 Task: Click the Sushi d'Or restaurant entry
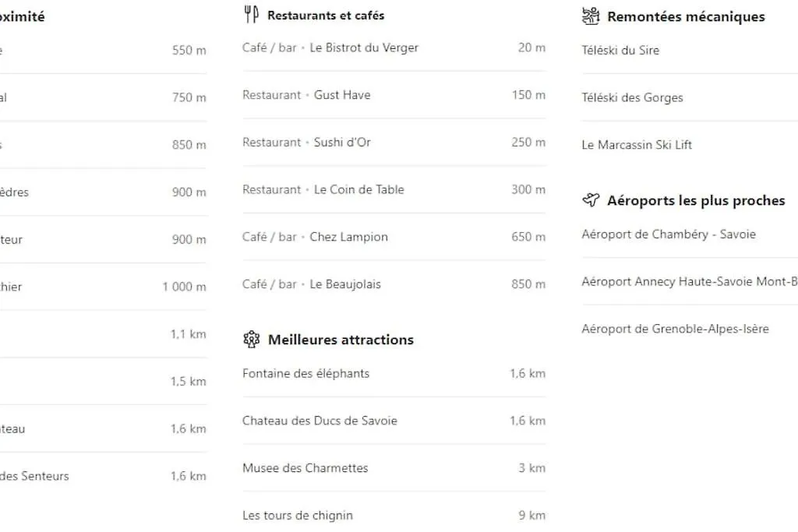coord(394,143)
